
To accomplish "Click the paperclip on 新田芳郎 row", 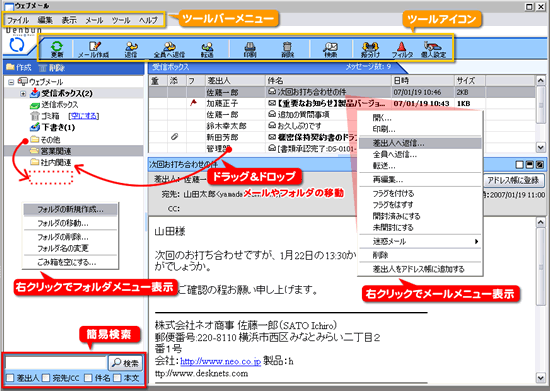I will (x=174, y=137).
